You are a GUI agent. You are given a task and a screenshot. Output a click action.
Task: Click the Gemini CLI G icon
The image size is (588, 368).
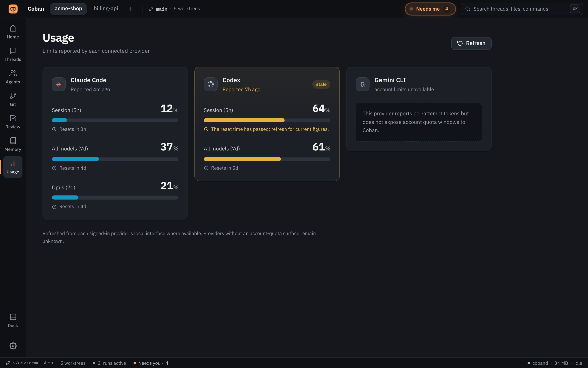pyautogui.click(x=363, y=84)
